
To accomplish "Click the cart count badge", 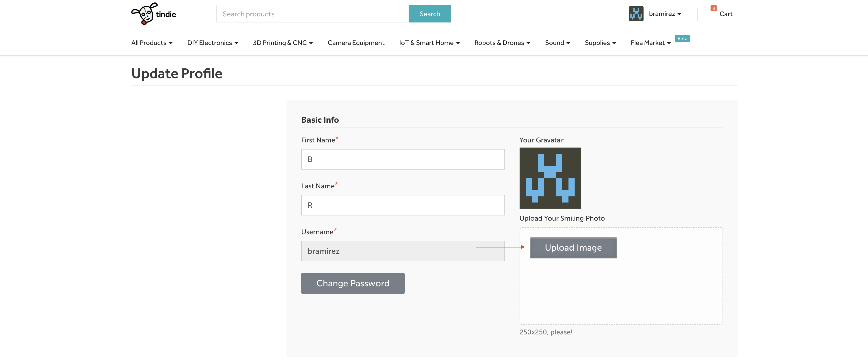I will 713,8.
